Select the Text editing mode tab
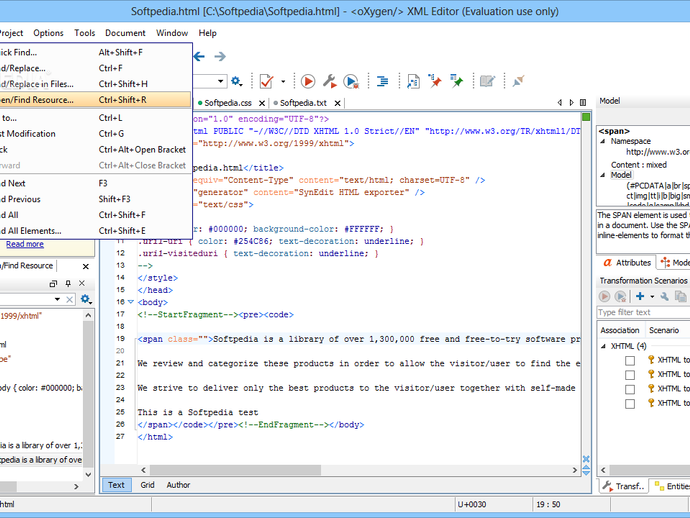690x518 pixels. (x=116, y=485)
